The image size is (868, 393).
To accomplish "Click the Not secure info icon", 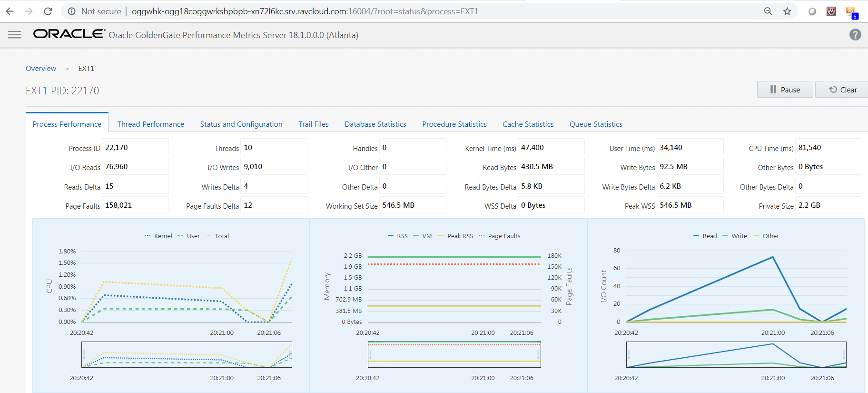I will coord(71,11).
